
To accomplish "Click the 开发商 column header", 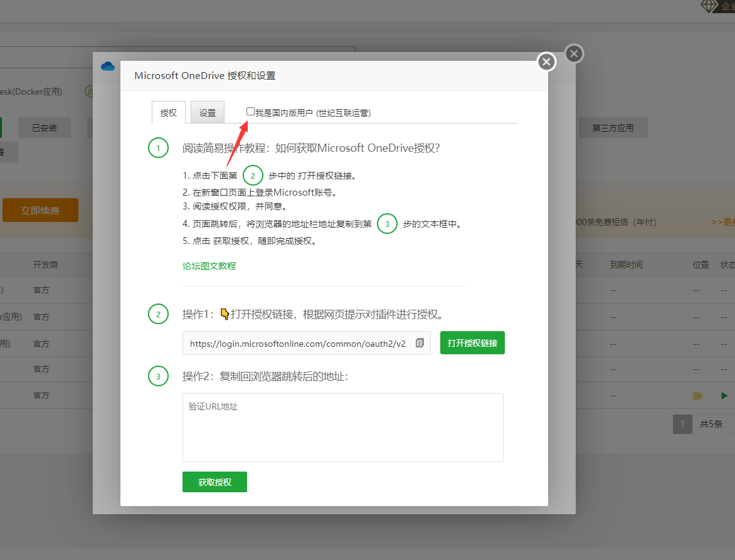I will 46,265.
